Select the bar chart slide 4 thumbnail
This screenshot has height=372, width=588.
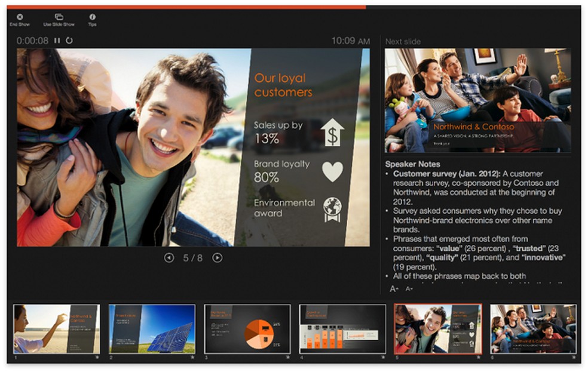click(x=342, y=329)
